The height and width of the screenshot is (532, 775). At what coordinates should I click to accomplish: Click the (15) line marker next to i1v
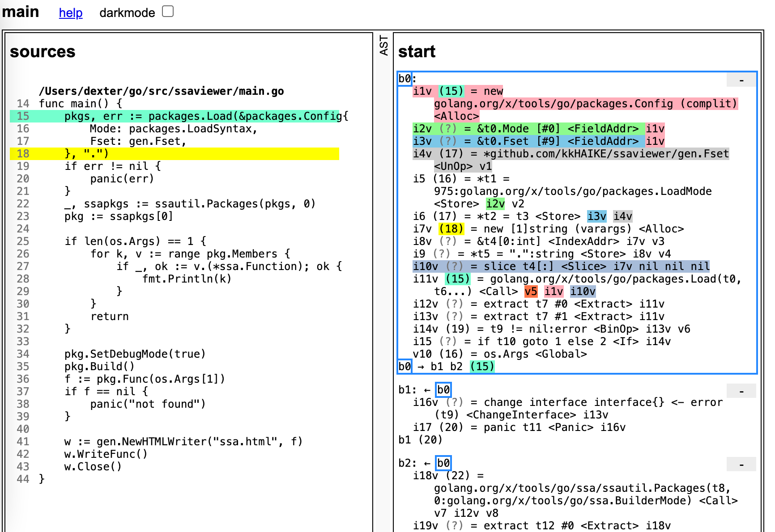(451, 91)
